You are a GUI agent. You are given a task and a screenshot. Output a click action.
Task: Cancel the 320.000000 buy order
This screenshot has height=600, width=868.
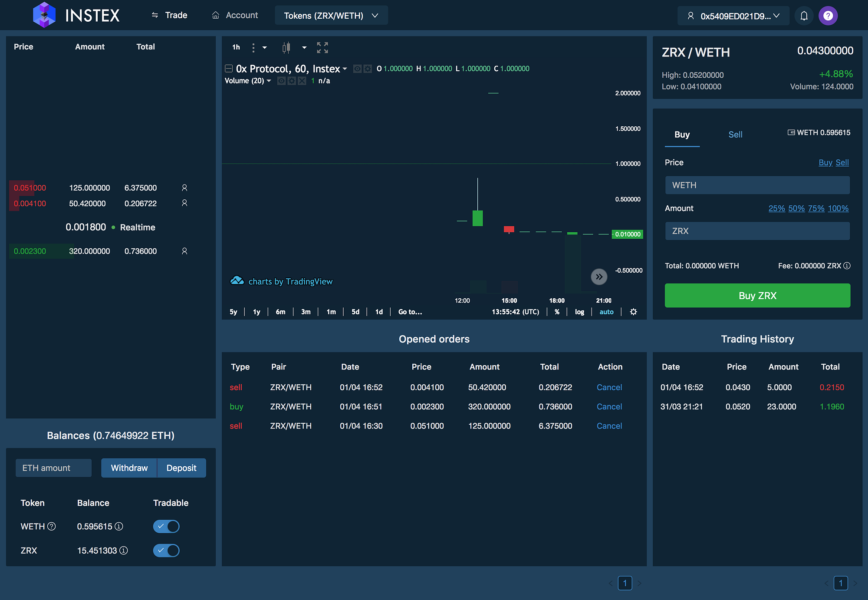click(x=609, y=407)
